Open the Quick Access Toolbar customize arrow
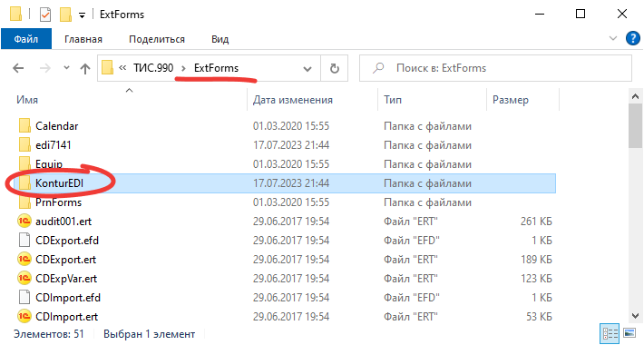The image size is (644, 345). (x=83, y=15)
